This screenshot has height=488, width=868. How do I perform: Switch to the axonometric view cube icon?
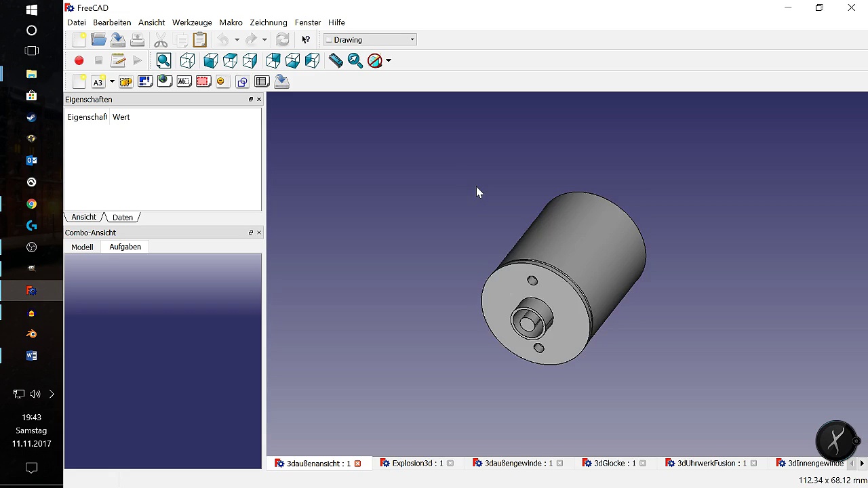pos(188,61)
